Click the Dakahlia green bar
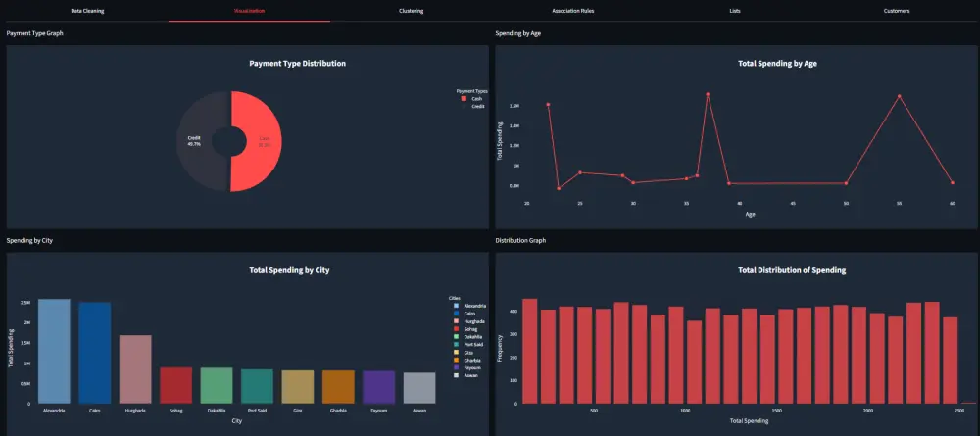 tap(217, 385)
